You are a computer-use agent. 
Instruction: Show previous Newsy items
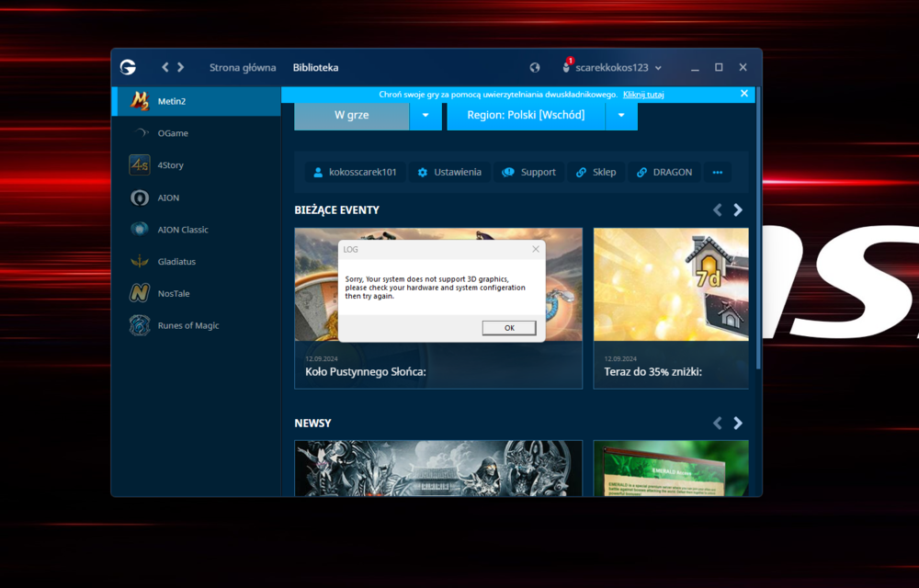(718, 423)
